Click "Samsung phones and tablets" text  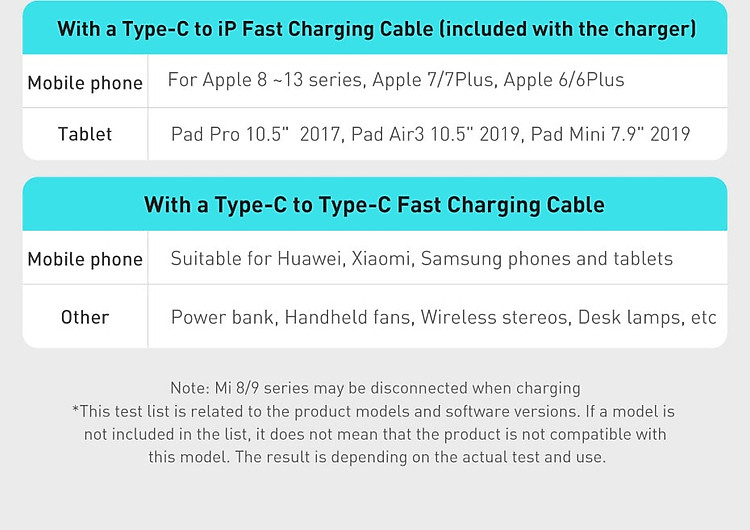pyautogui.click(x=546, y=259)
